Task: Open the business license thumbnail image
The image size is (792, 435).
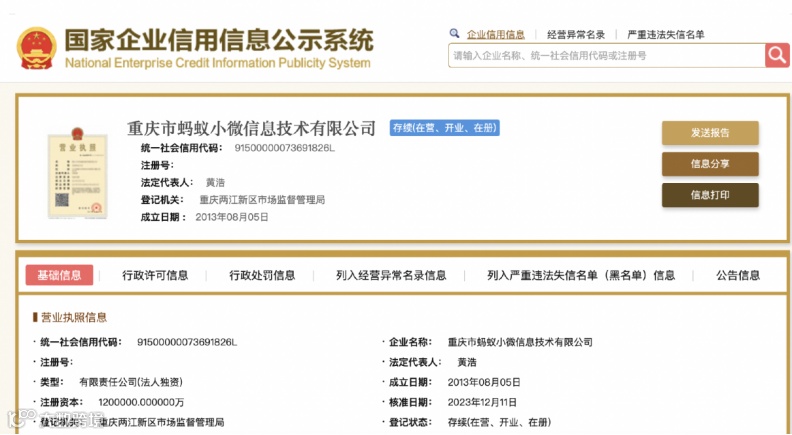Action: point(77,173)
